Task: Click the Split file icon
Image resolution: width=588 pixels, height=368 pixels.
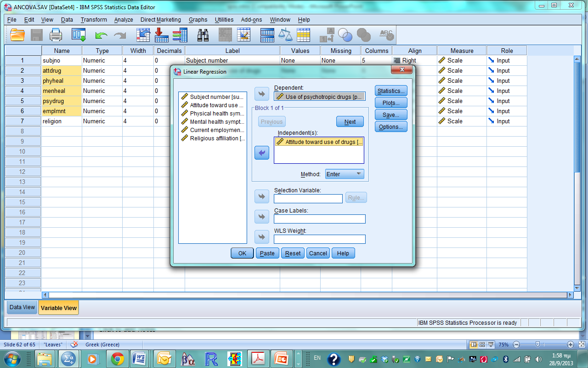Action: point(267,35)
